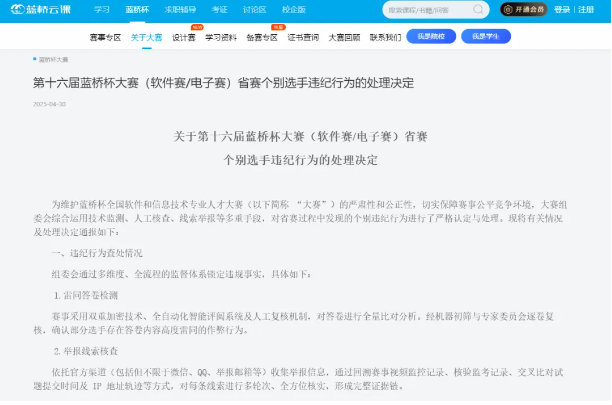The width and height of the screenshot is (612, 405).
Task: Open 讨论区 in top navigation
Action: pyautogui.click(x=254, y=10)
